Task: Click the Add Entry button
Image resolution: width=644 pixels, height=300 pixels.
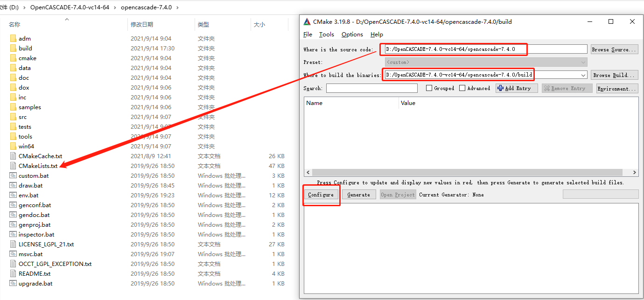Action: (517, 88)
